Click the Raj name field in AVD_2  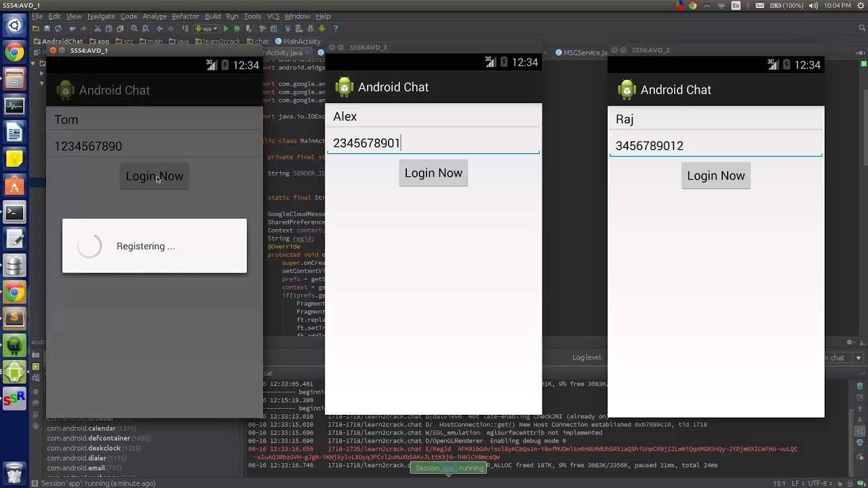[716, 119]
